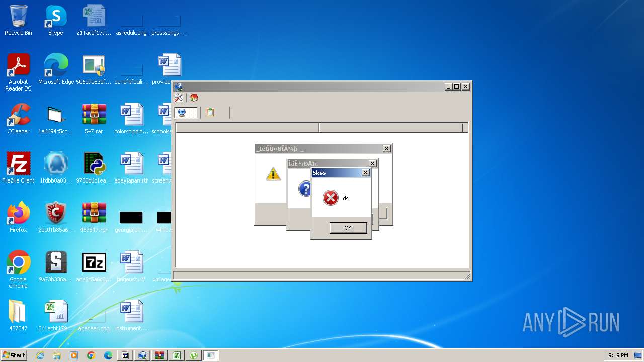Image resolution: width=644 pixels, height=362 pixels.
Task: Open the Acrobat Reader DC shortcut
Action: click(18, 73)
